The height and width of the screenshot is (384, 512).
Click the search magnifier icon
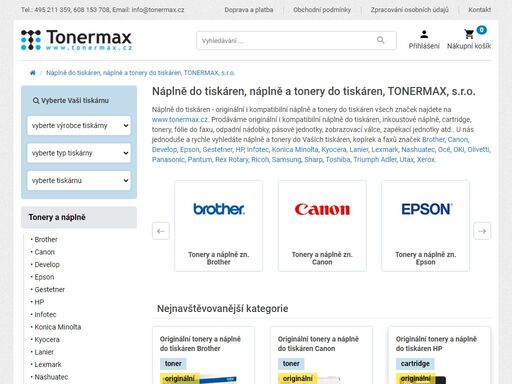click(380, 40)
